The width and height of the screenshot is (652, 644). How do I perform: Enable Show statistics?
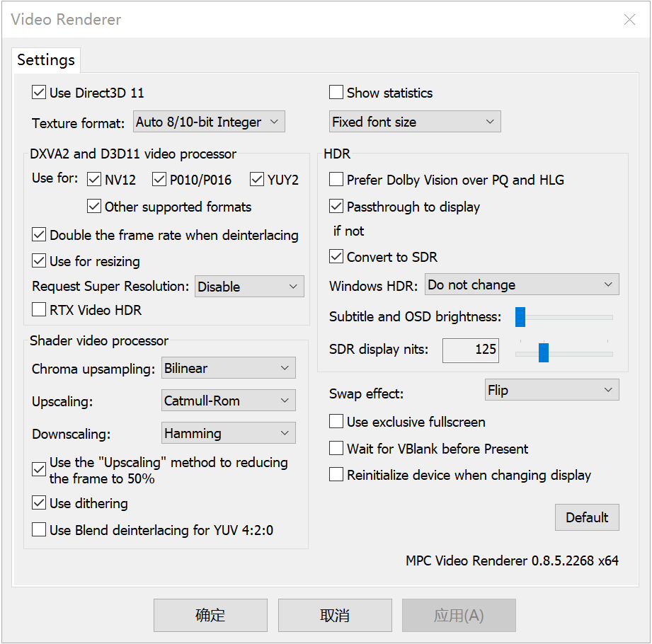336,92
